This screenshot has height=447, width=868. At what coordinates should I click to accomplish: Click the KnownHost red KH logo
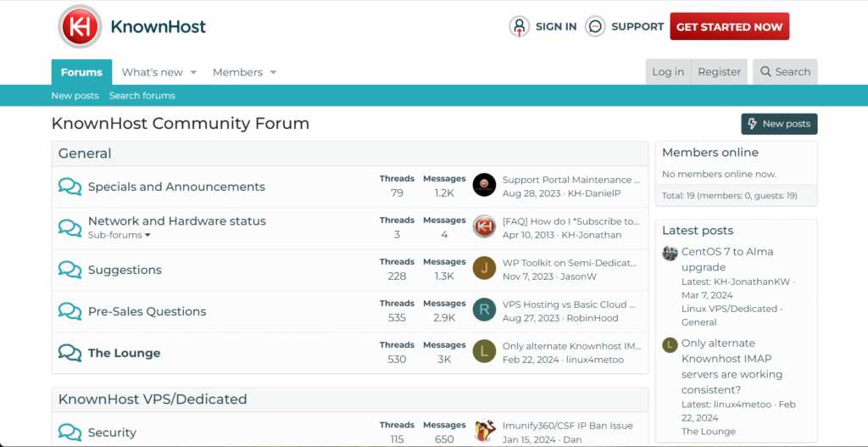[x=80, y=26]
